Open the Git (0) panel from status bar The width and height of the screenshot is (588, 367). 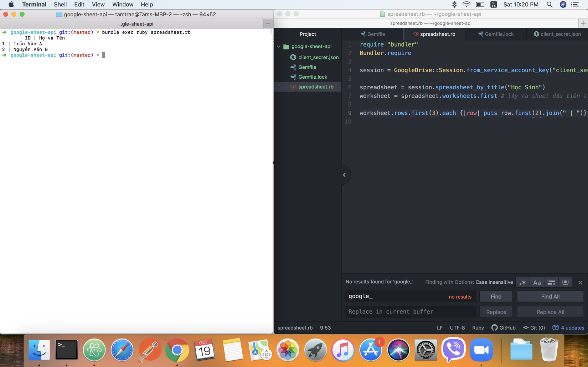pos(534,328)
